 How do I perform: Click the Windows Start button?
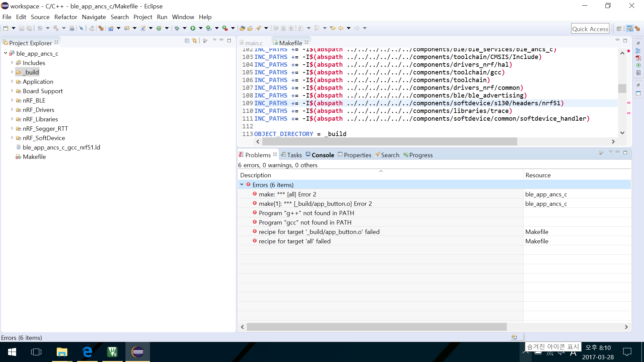(12, 352)
